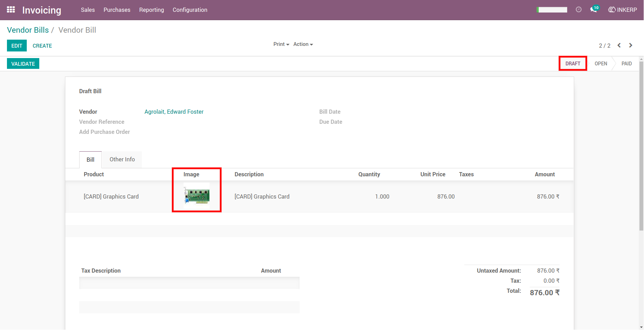Open vendor Agrolait, Edward Foster link
The image size is (644, 330).
pyautogui.click(x=174, y=112)
